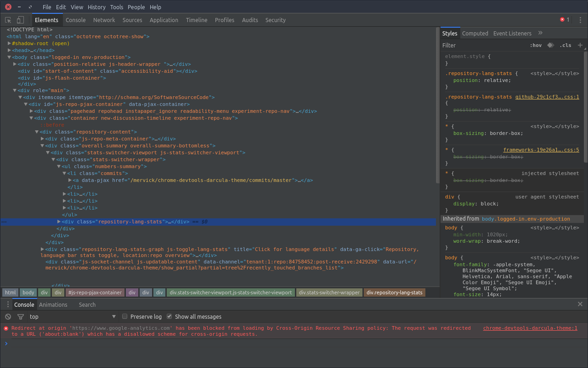Switch to the Console panel tab
588x368 pixels.
click(x=75, y=20)
